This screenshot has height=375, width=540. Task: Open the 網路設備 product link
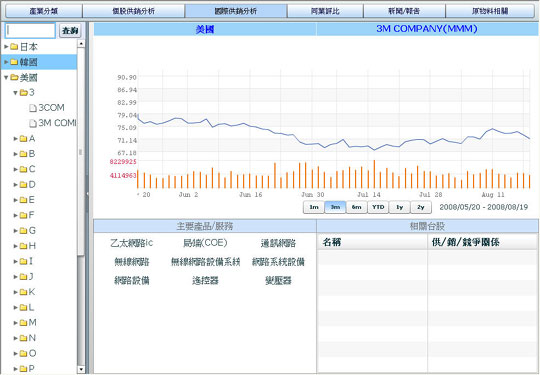tap(132, 280)
